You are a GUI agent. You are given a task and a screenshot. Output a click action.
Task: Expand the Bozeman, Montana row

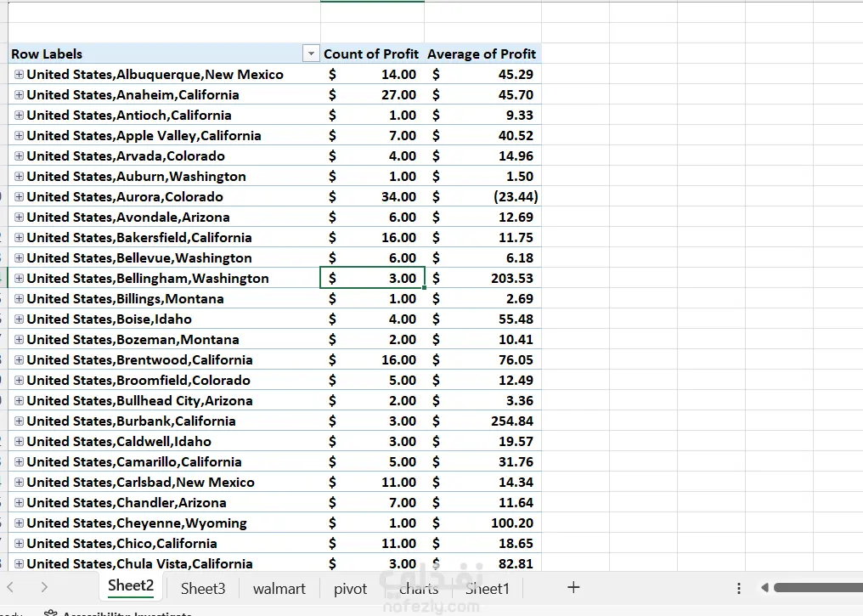pyautogui.click(x=19, y=339)
